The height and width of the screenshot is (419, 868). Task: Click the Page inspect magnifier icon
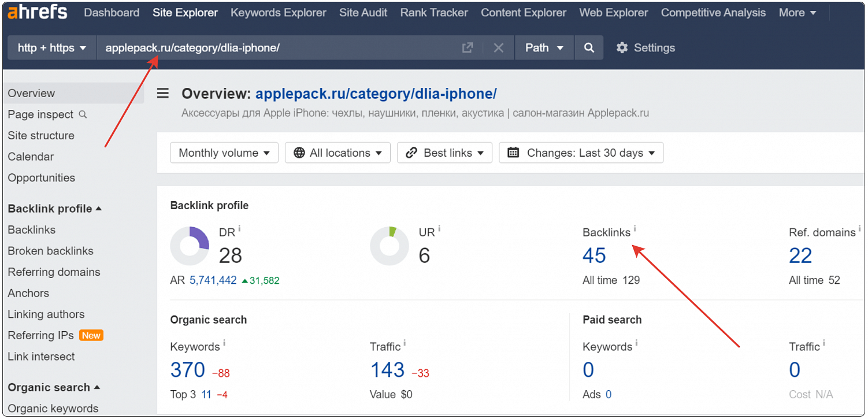coord(83,114)
